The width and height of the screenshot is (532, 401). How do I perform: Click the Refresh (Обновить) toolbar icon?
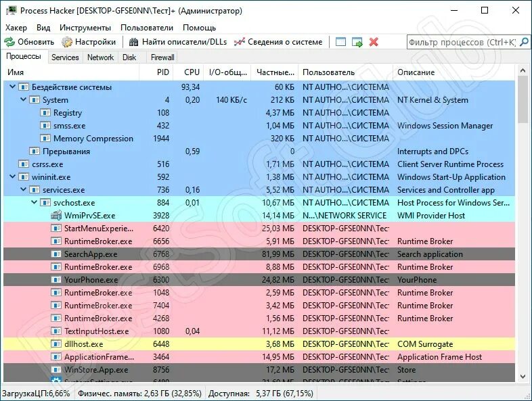click(9, 42)
